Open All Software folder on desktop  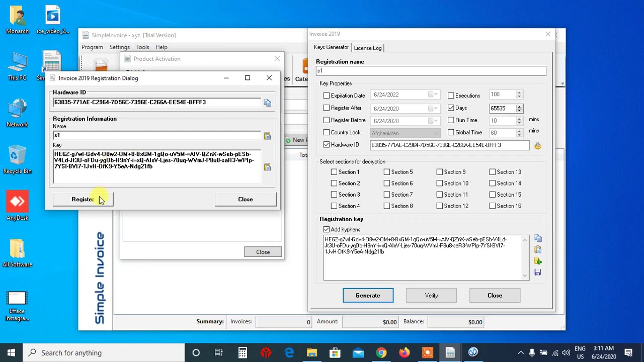17,253
